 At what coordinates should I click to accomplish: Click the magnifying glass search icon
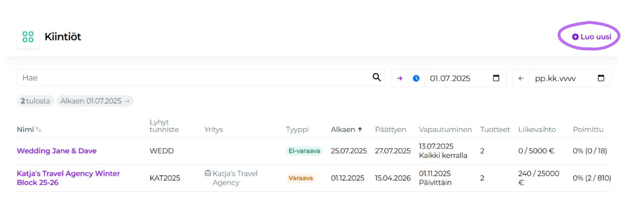376,78
